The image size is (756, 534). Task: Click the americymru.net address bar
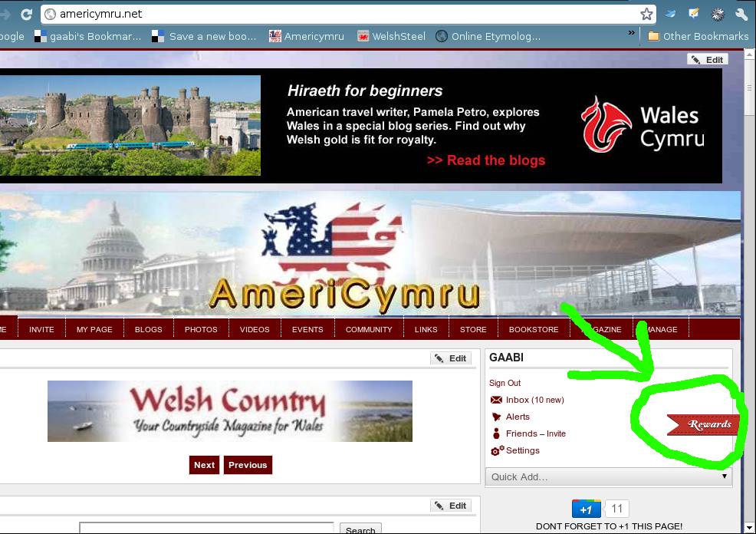(347, 14)
